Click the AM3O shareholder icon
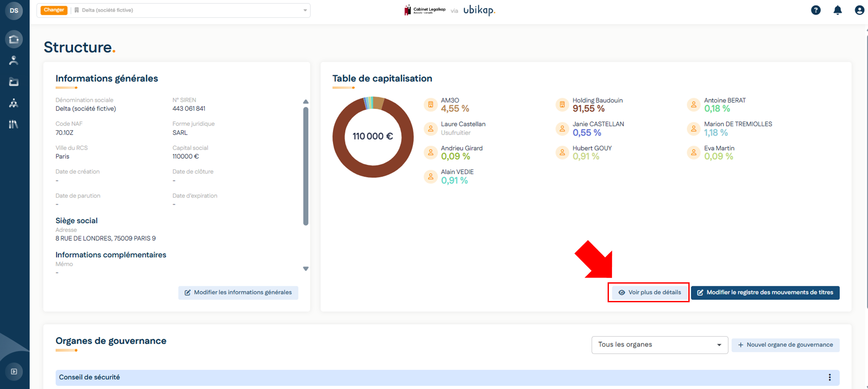This screenshot has width=868, height=389. coord(431,105)
